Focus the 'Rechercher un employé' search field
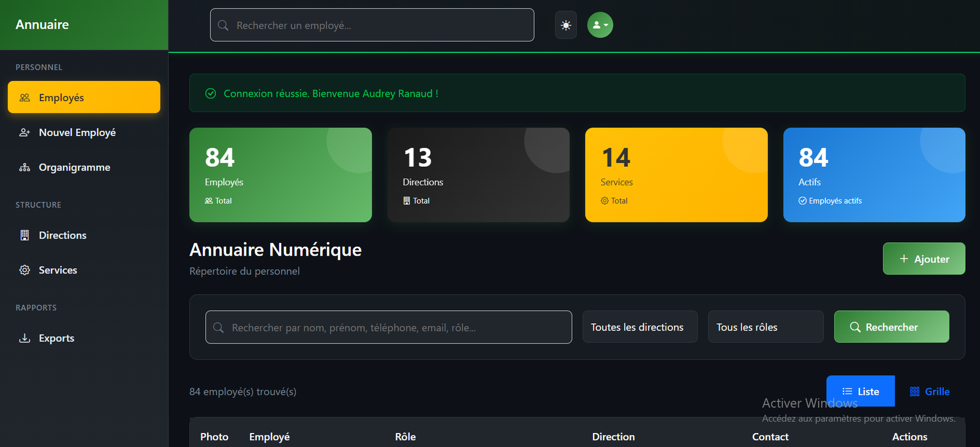Viewport: 980px width, 447px height. [372, 25]
